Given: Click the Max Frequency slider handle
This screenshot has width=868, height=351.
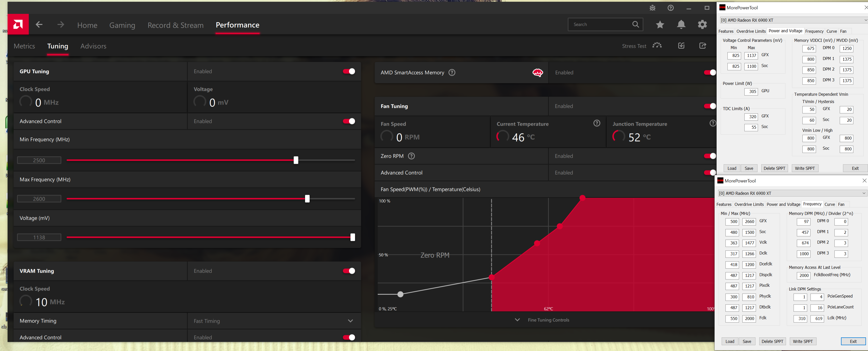Looking at the screenshot, I should tap(307, 199).
